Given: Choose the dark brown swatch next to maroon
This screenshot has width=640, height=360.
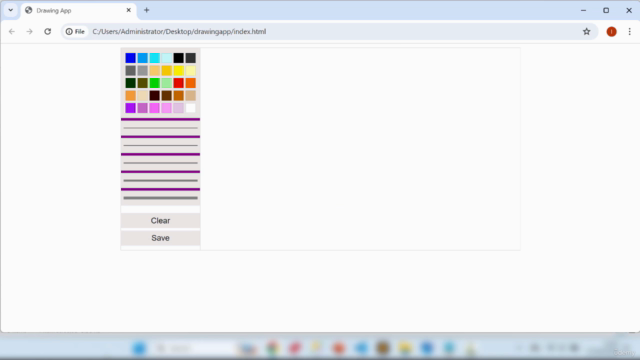Looking at the screenshot, I should click(167, 96).
